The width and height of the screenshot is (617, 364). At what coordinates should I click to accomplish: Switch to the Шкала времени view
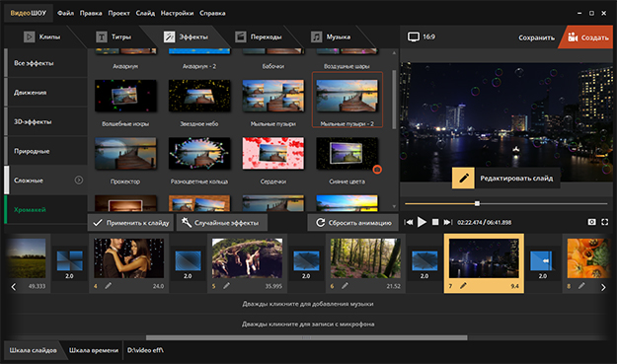[x=93, y=350]
